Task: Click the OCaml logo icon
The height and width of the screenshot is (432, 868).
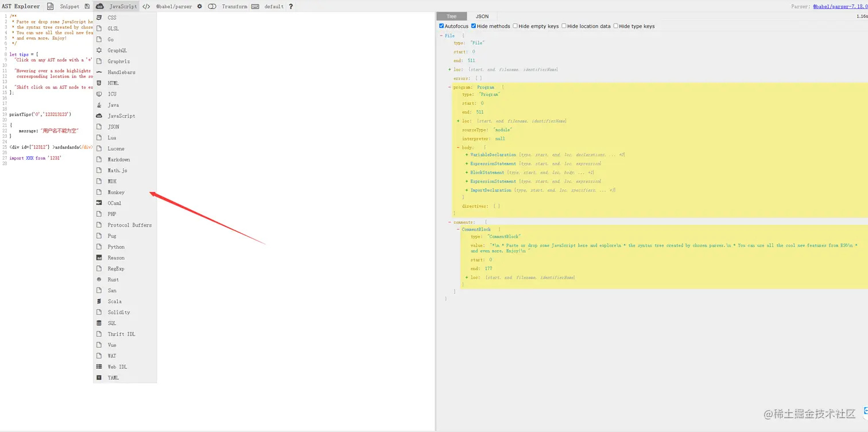Action: point(99,203)
